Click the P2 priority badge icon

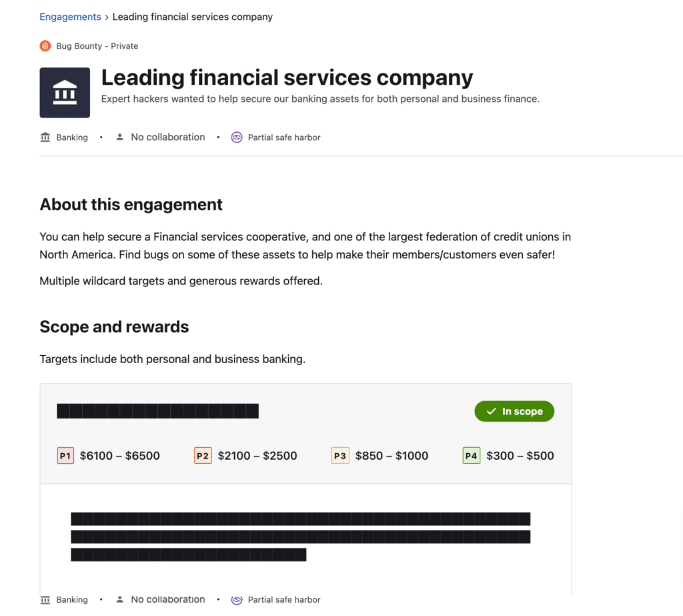tap(203, 456)
